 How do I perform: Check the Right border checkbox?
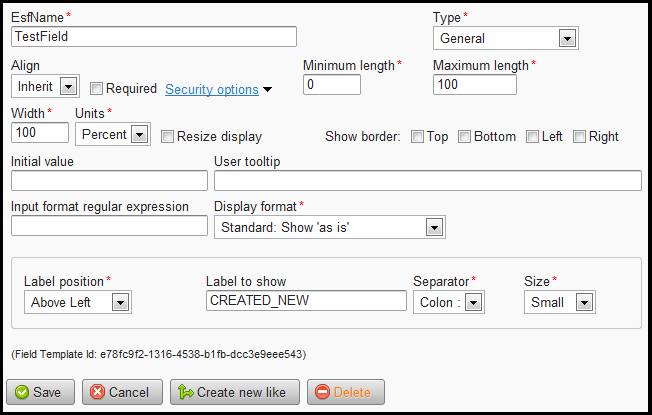tap(579, 137)
